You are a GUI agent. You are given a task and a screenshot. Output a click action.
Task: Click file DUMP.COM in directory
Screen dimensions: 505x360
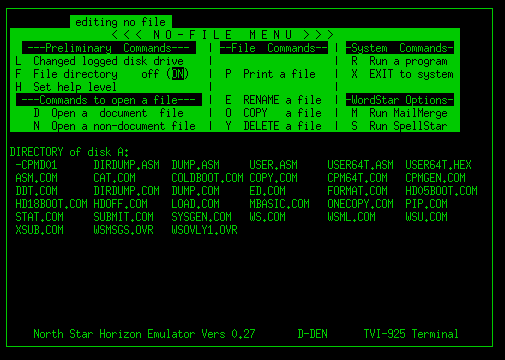(x=195, y=191)
